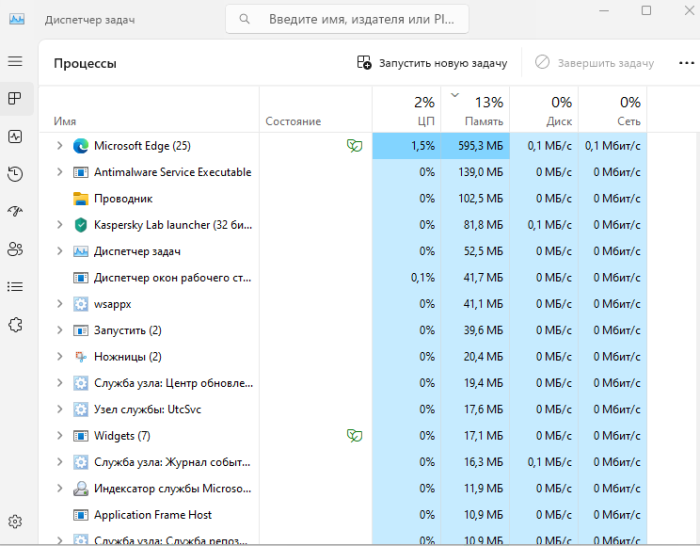Click efficiency mode leaf on Widgets row

pyautogui.click(x=354, y=435)
